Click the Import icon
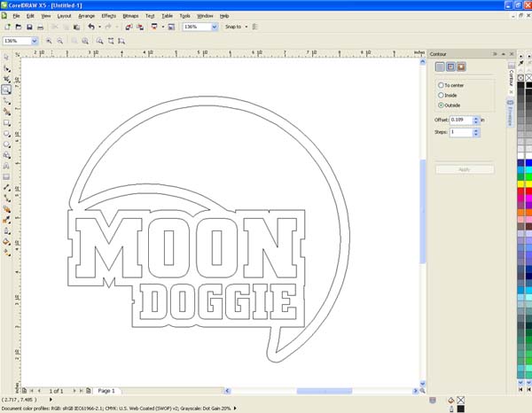 click(129, 27)
